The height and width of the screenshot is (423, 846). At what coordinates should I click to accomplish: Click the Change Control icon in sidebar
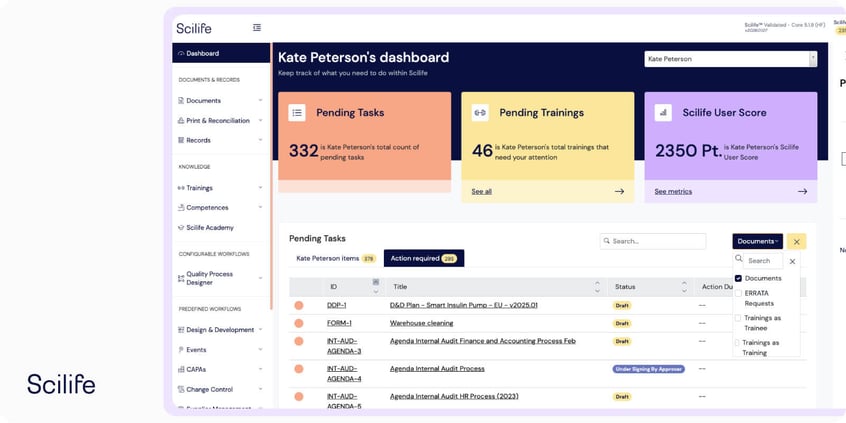point(181,390)
